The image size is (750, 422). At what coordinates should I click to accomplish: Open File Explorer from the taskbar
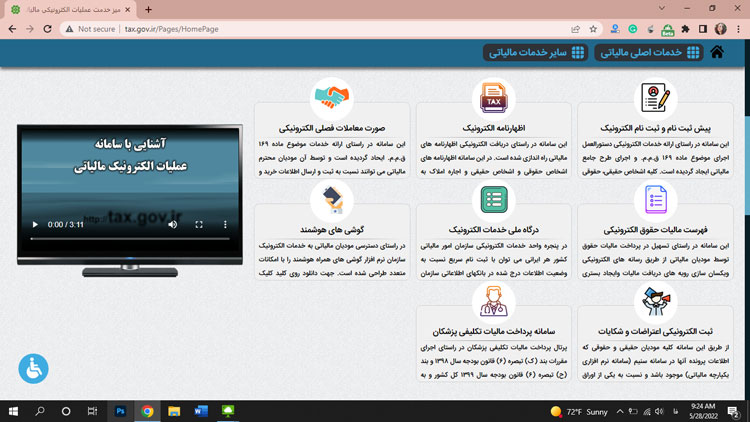pyautogui.click(x=174, y=411)
